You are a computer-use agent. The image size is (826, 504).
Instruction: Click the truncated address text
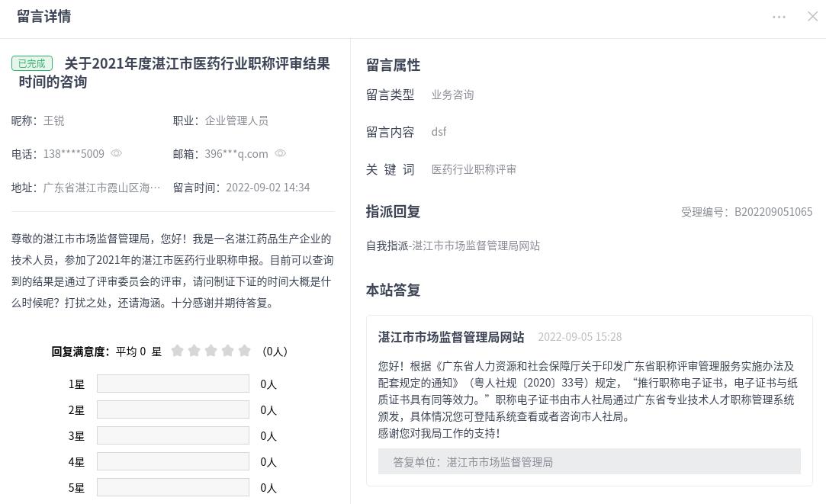pyautogui.click(x=102, y=188)
